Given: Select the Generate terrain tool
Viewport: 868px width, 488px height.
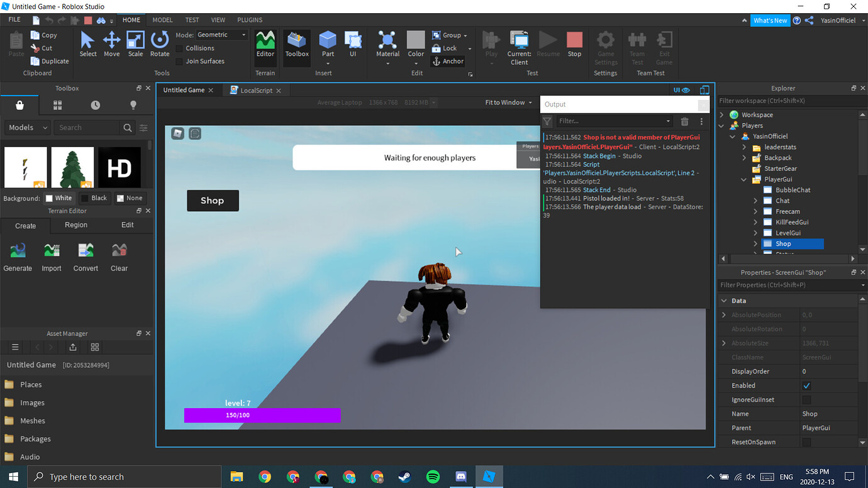Looking at the screenshot, I should pos(18,255).
